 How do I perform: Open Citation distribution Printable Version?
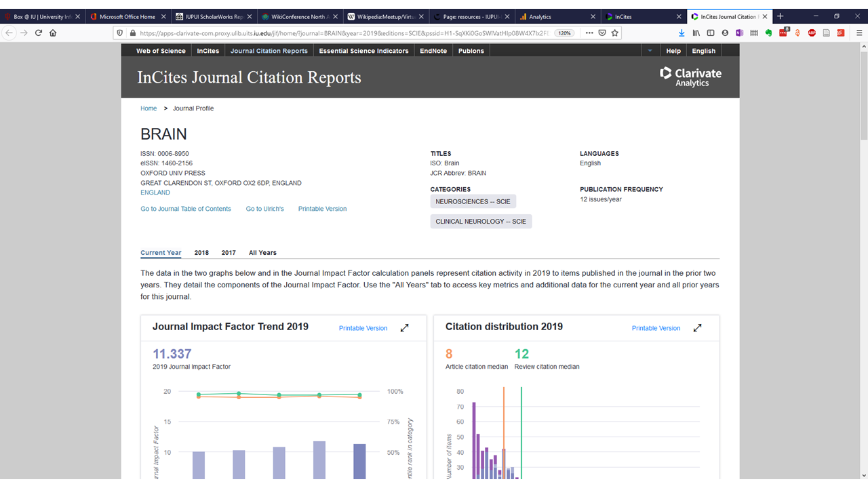(x=656, y=328)
